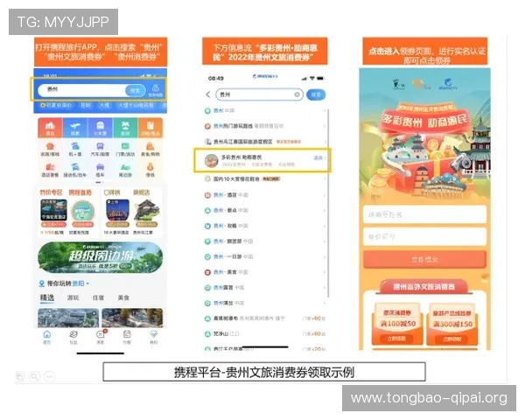Tap the home icon in bottom navigation
The height and width of the screenshot is (420, 525).
click(x=47, y=337)
